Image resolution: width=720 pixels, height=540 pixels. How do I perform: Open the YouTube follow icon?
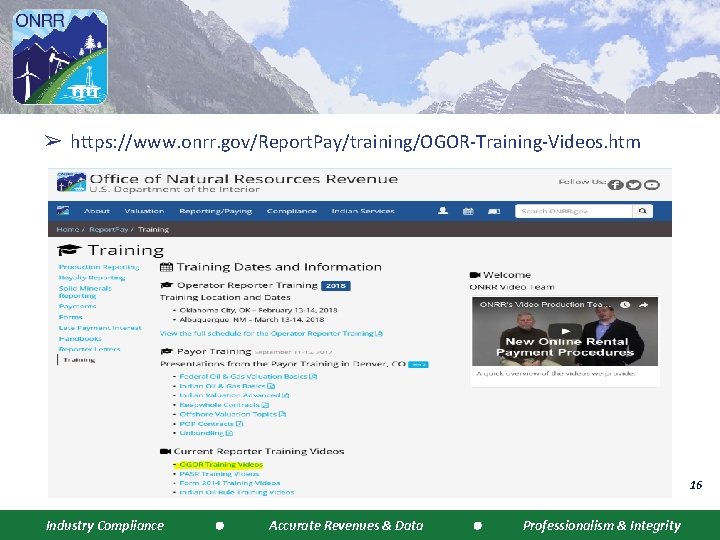tap(652, 185)
